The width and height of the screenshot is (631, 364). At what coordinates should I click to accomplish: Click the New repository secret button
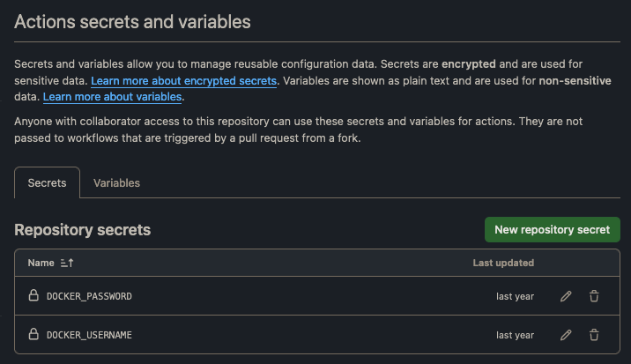[552, 230]
